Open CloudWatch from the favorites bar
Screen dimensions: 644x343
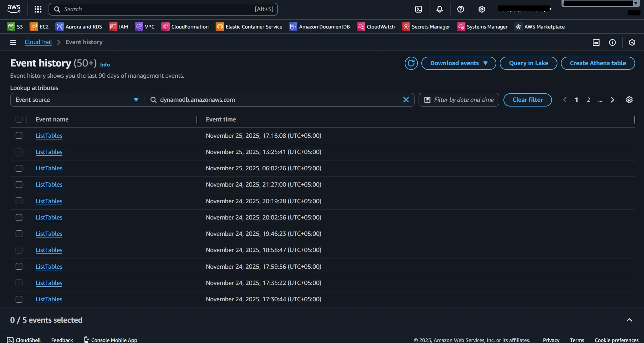click(x=376, y=26)
